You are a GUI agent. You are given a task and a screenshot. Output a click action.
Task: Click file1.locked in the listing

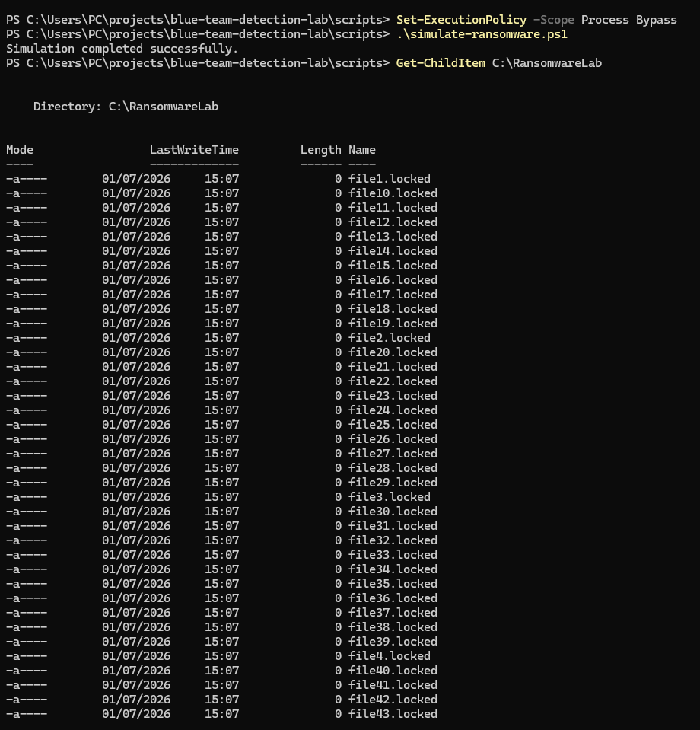(390, 179)
